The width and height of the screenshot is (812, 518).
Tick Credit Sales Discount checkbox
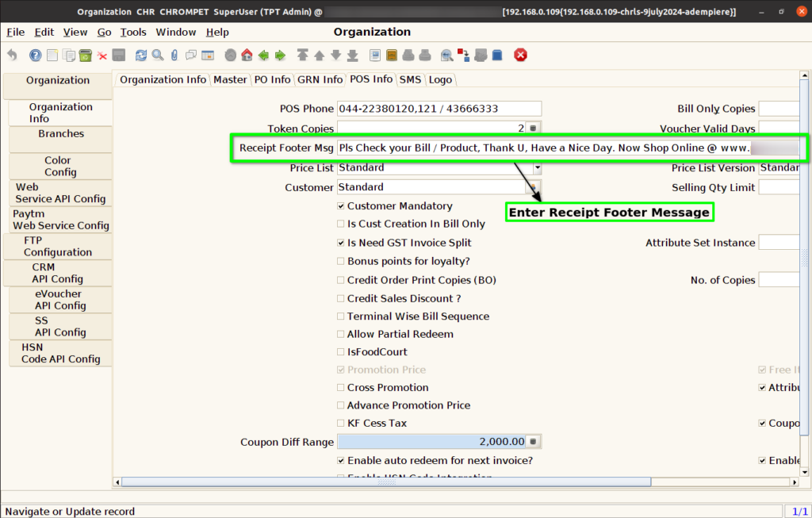(x=341, y=298)
